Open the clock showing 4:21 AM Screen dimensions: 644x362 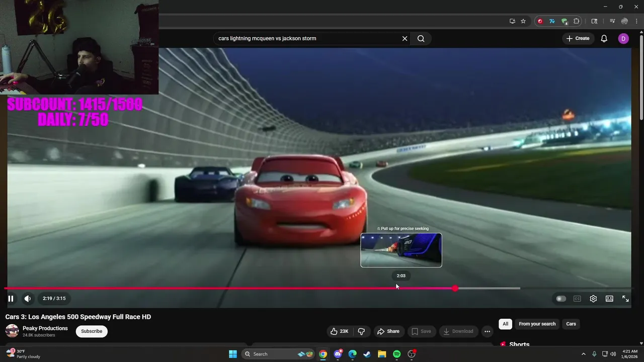(x=630, y=354)
